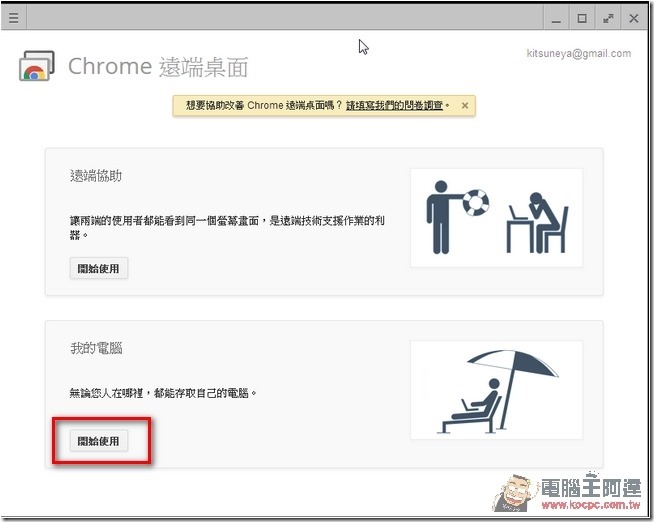The width and height of the screenshot is (654, 522).
Task: Toggle fullscreen with the diagonal arrows icon
Action: click(609, 18)
